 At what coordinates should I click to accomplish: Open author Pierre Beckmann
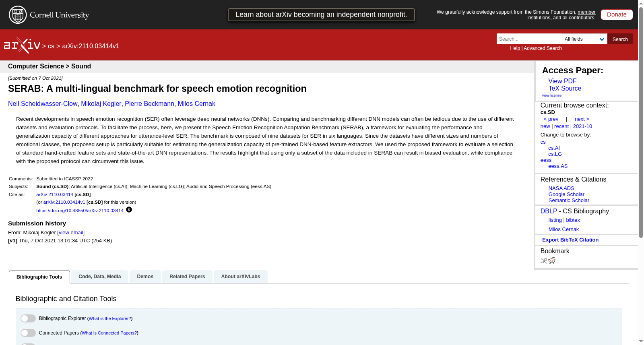click(x=149, y=104)
